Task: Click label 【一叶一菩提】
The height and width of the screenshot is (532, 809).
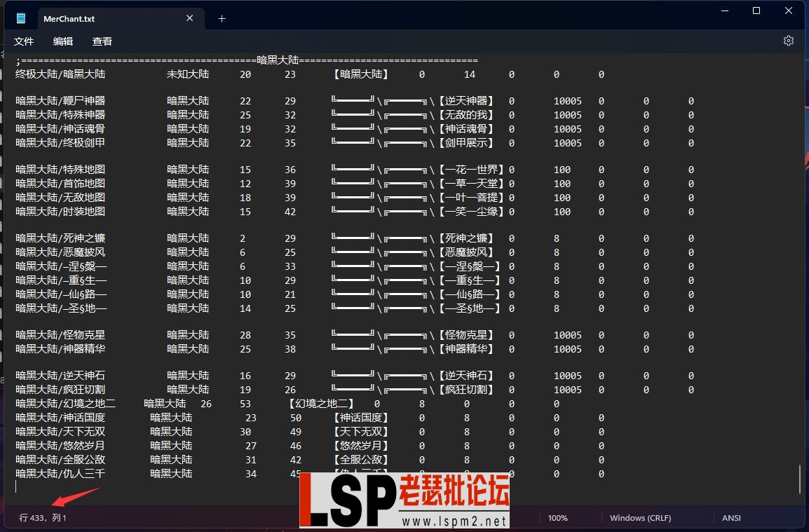Action: tap(472, 197)
